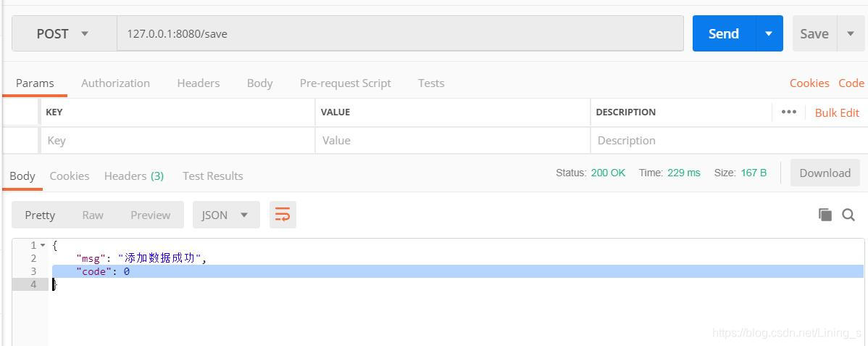Open the Code link
The image size is (868, 346).
point(851,83)
